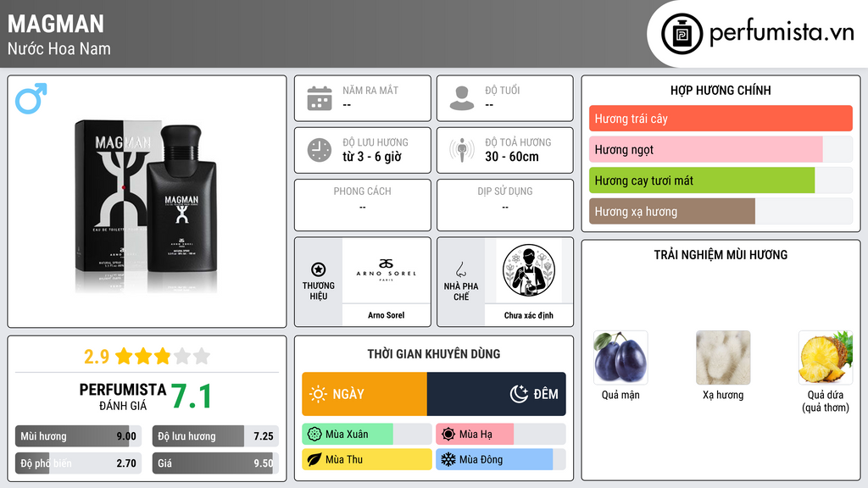Open the perfumista.vn site name link
This screenshot has width=868, height=488.
(782, 33)
